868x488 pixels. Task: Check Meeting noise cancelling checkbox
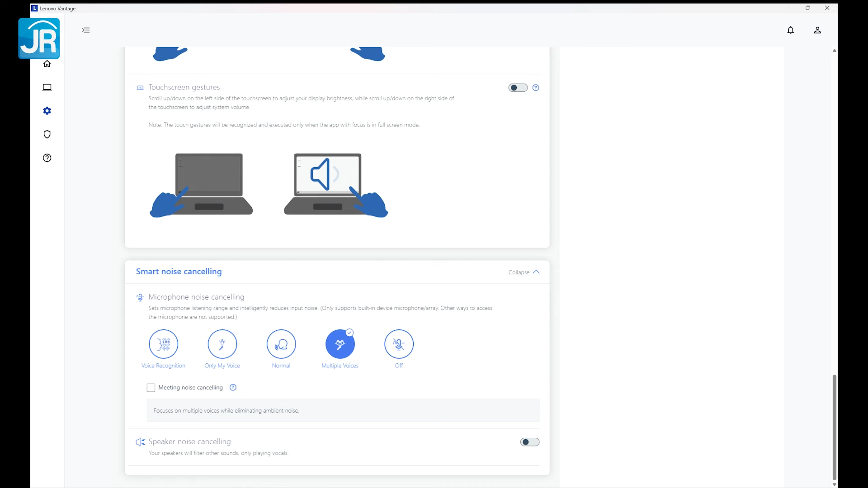[x=151, y=388]
